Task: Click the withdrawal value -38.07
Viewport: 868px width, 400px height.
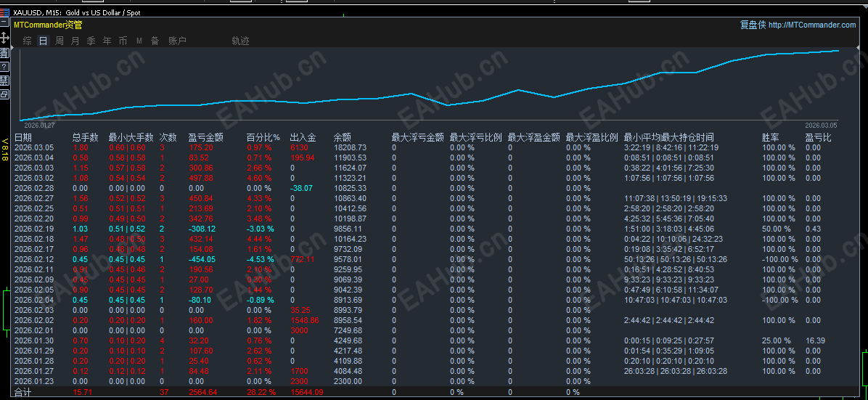Action: 301,188
